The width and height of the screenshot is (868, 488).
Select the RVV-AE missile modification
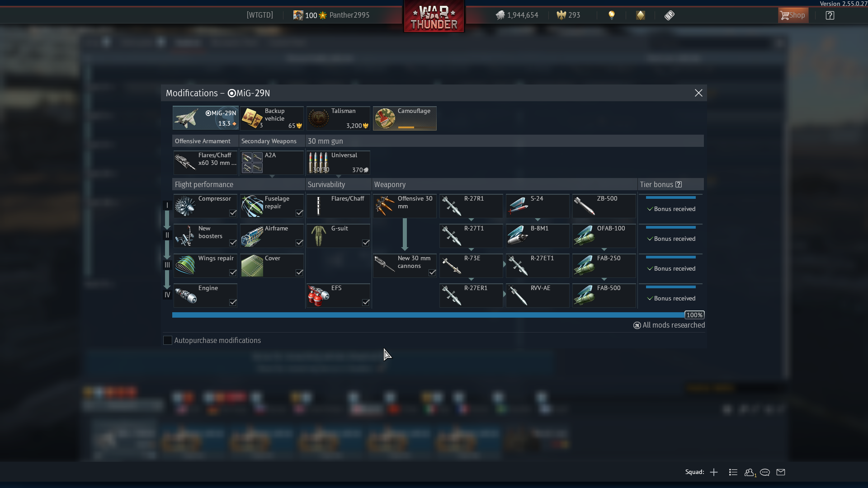tap(538, 296)
